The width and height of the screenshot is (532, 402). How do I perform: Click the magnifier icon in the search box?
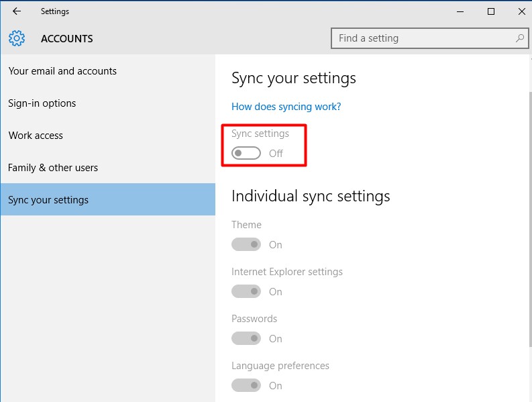pyautogui.click(x=520, y=38)
